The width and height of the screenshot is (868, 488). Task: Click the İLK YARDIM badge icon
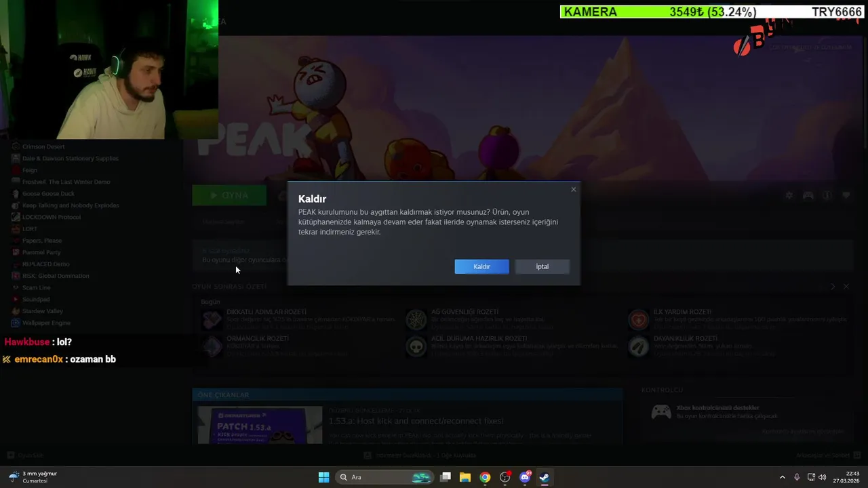click(639, 319)
